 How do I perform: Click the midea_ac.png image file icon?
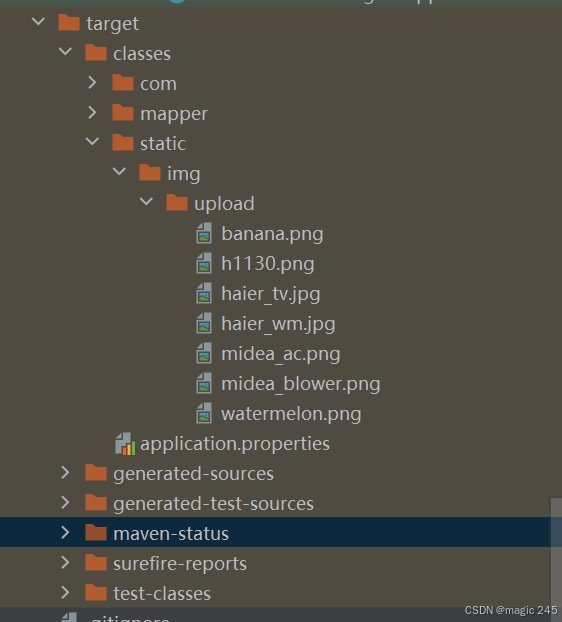(x=204, y=353)
